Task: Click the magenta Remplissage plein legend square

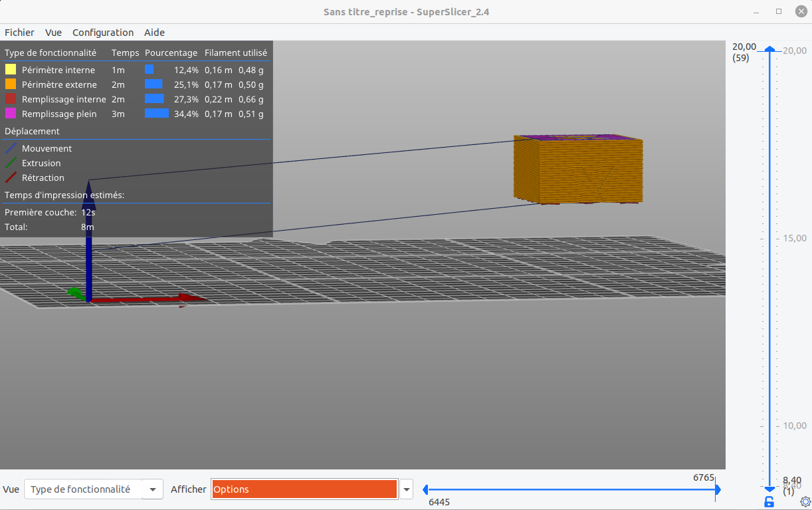Action: click(x=11, y=114)
